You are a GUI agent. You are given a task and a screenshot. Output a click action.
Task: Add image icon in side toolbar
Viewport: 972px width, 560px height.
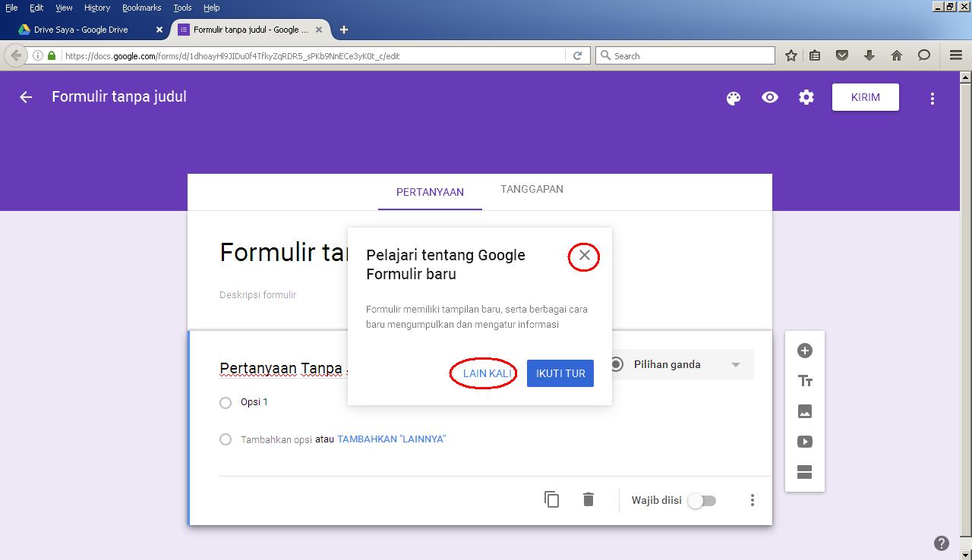805,411
